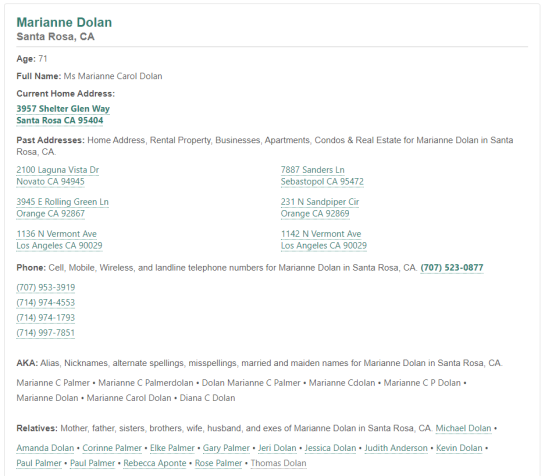
Task: Click phone number (714) 974-4553
Action: pyautogui.click(x=46, y=302)
